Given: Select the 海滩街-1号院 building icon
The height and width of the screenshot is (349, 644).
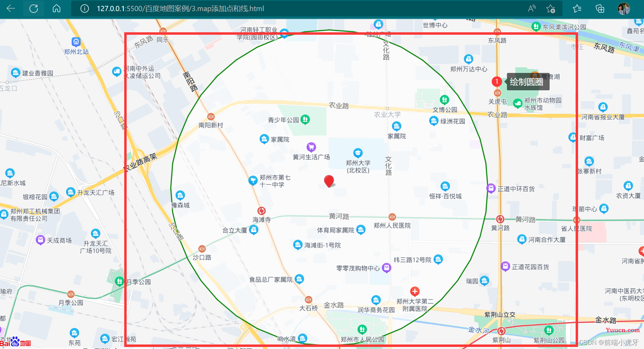Looking at the screenshot, I should [298, 245].
